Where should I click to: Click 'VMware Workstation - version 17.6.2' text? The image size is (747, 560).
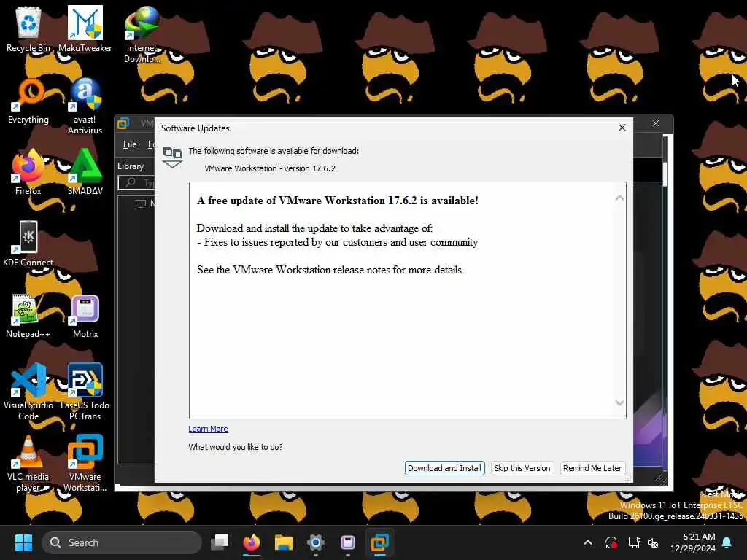[x=270, y=168]
